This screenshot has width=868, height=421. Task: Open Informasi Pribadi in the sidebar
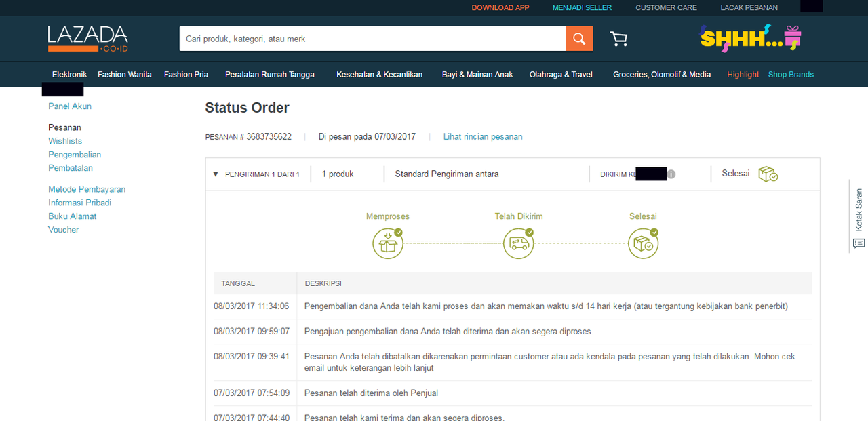pos(79,203)
